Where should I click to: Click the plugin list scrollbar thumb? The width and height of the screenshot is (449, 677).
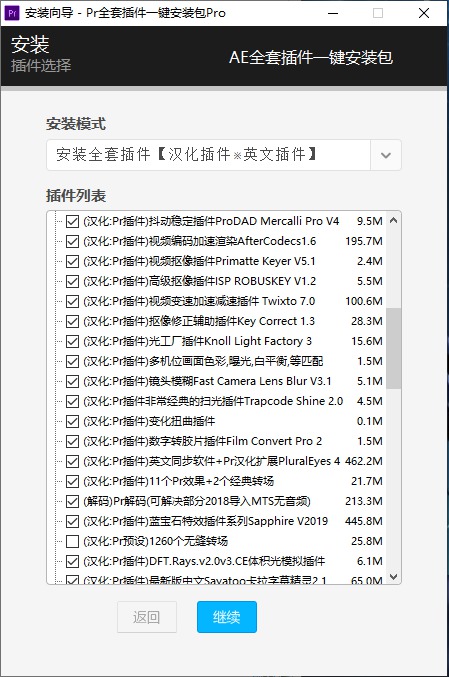click(393, 348)
